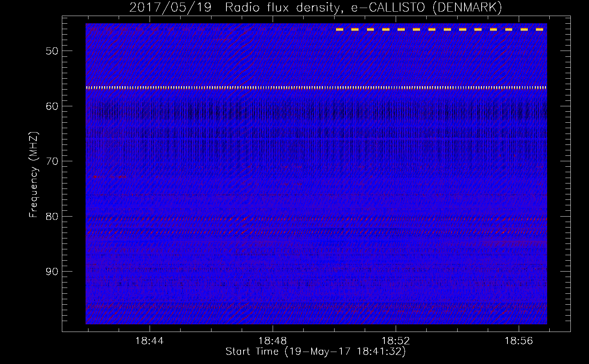Click the red streaked band near 80 MHz
The image size is (589, 364).
click(x=316, y=219)
